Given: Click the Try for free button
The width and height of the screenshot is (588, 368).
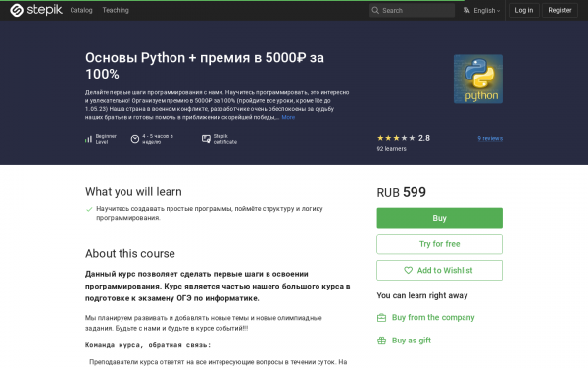Looking at the screenshot, I should click(439, 244).
